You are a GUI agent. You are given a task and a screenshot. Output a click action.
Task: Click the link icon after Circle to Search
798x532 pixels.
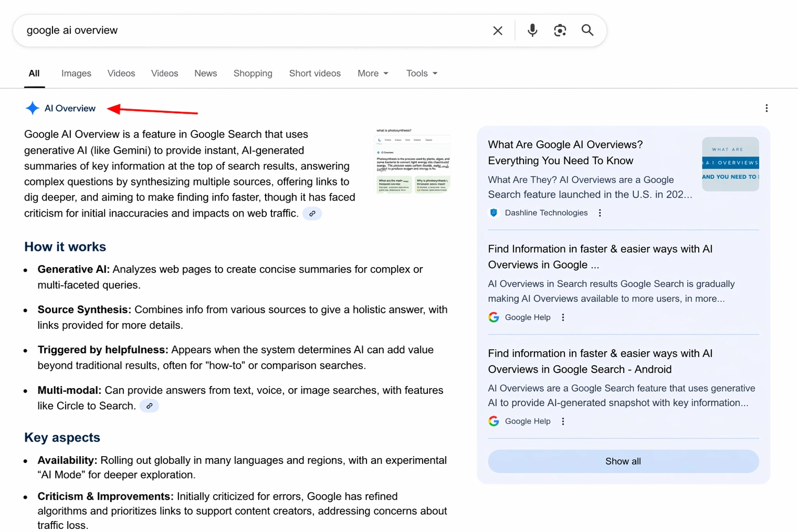click(x=149, y=406)
